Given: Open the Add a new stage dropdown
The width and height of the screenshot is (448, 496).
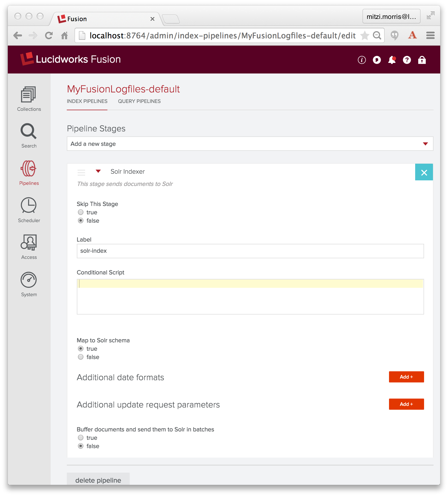Looking at the screenshot, I should [250, 144].
